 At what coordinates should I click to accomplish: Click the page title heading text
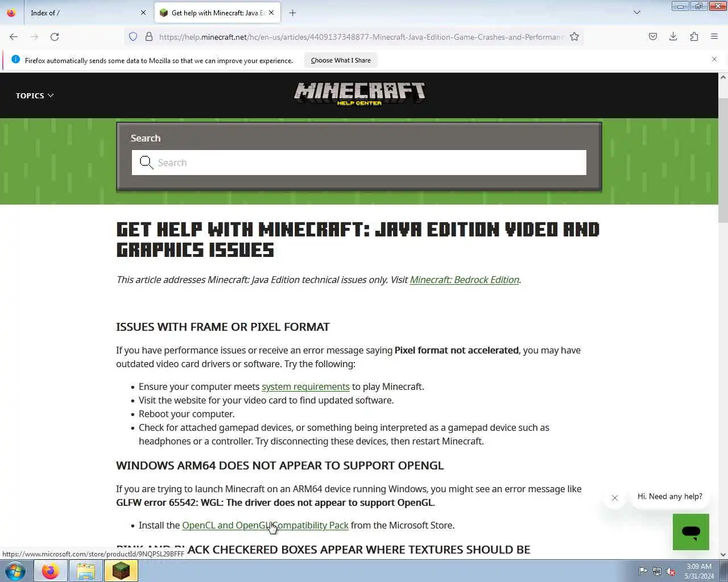358,239
